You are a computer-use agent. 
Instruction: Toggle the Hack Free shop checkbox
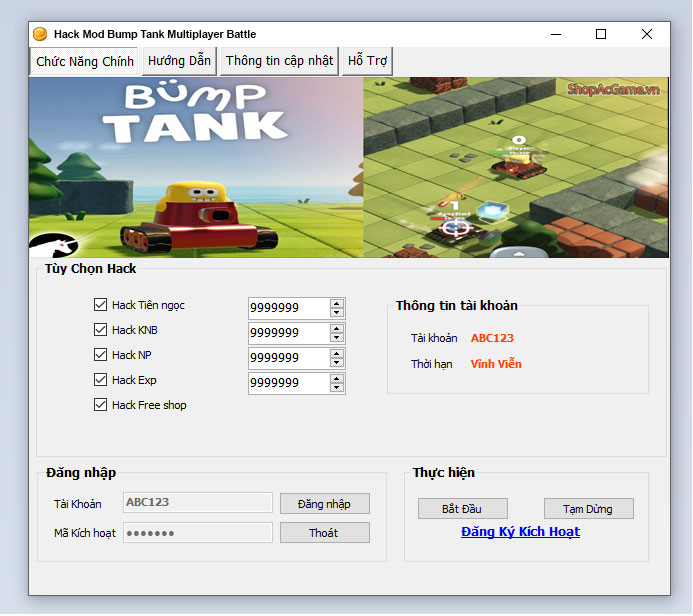(x=100, y=405)
